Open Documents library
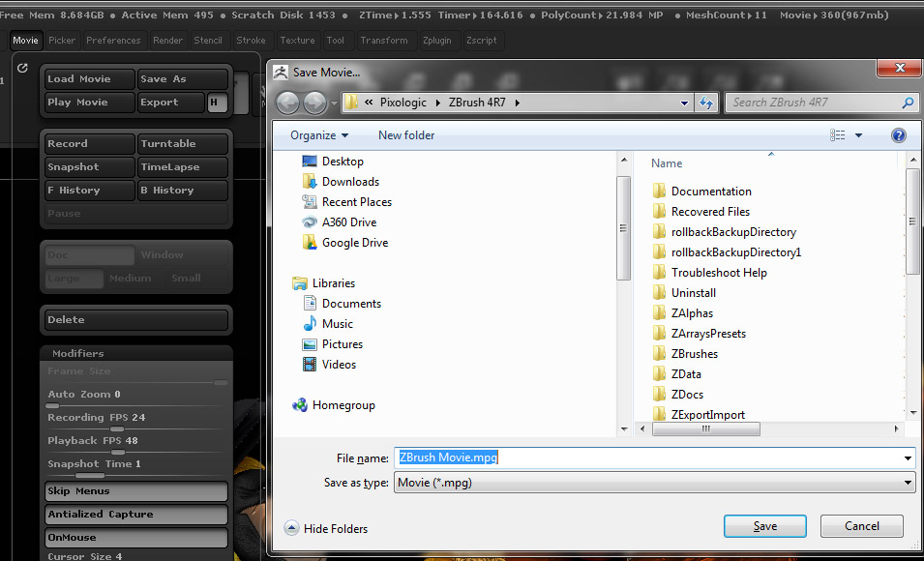Screen dimensions: 924x561 click(x=342, y=304)
